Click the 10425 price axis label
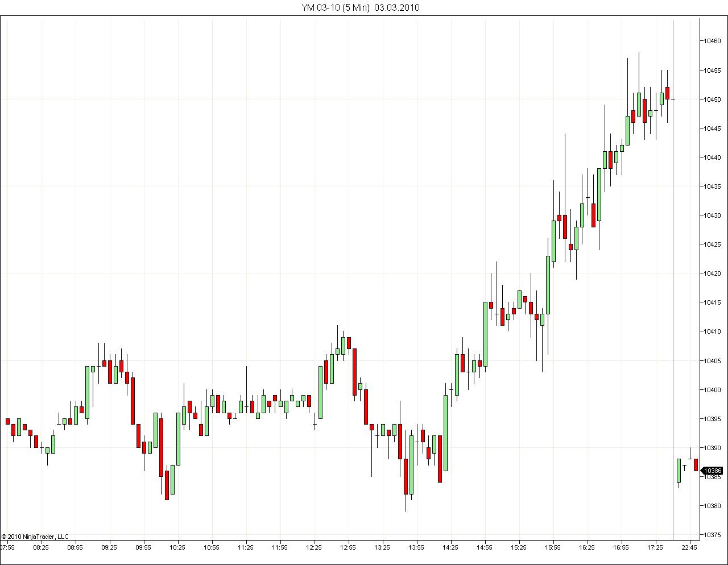728x565 pixels. (713, 244)
